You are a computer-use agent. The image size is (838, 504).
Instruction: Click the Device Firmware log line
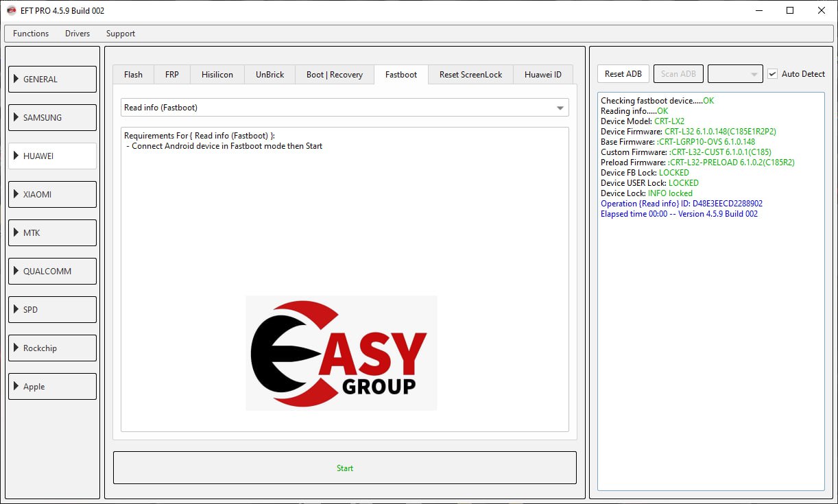coord(689,132)
